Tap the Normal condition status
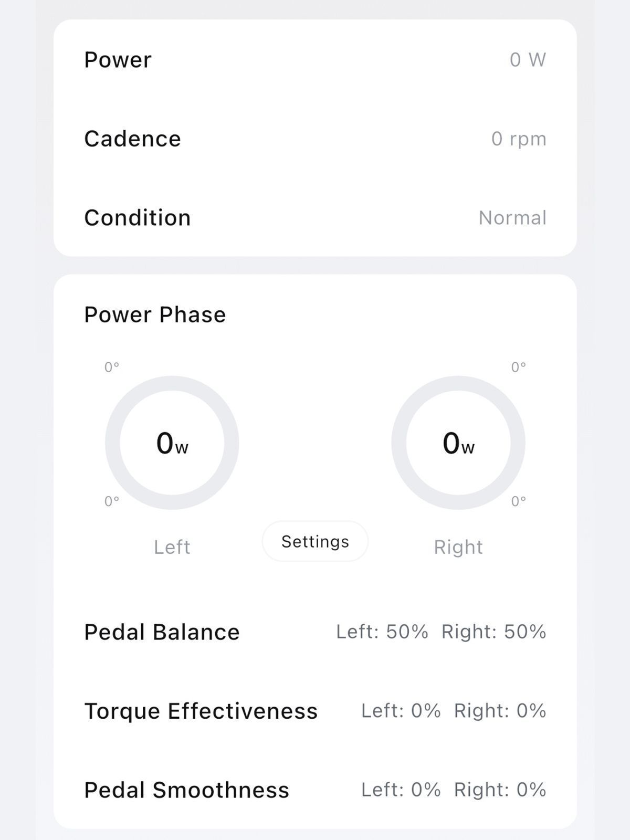630x840 pixels. (512, 218)
